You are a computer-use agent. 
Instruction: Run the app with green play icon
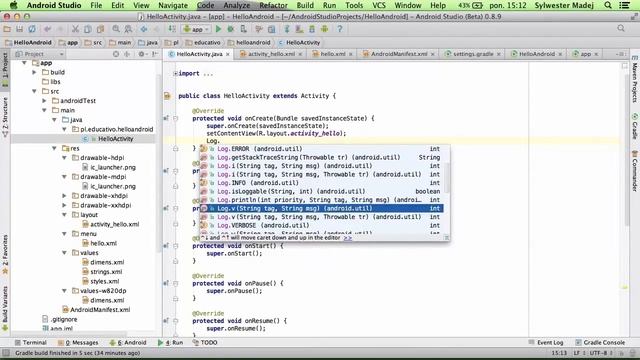[218, 29]
